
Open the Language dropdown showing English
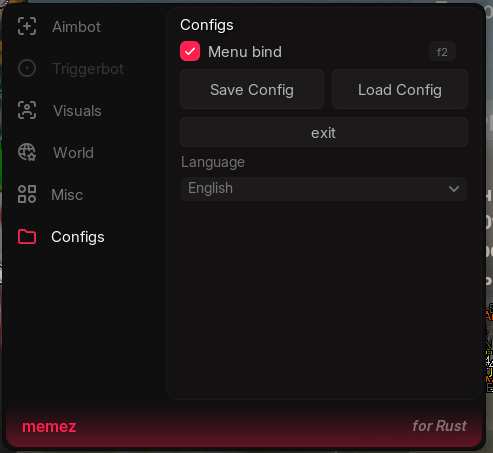[x=324, y=189]
